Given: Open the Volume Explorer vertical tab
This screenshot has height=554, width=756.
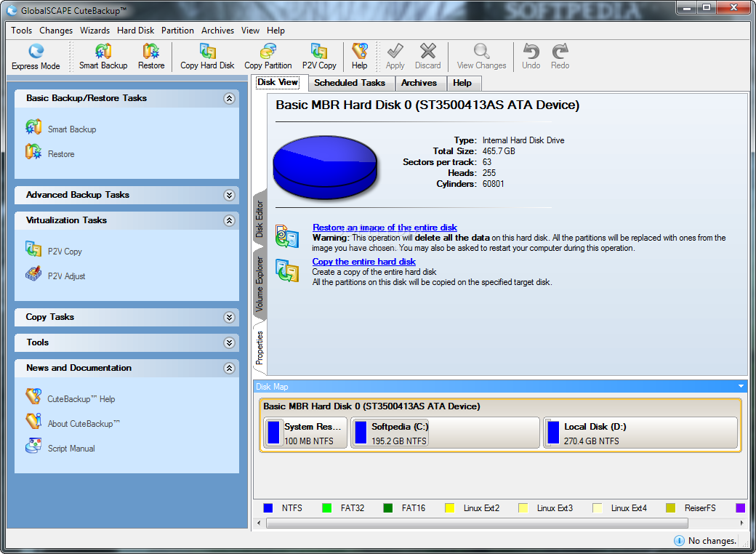Looking at the screenshot, I should (x=260, y=284).
